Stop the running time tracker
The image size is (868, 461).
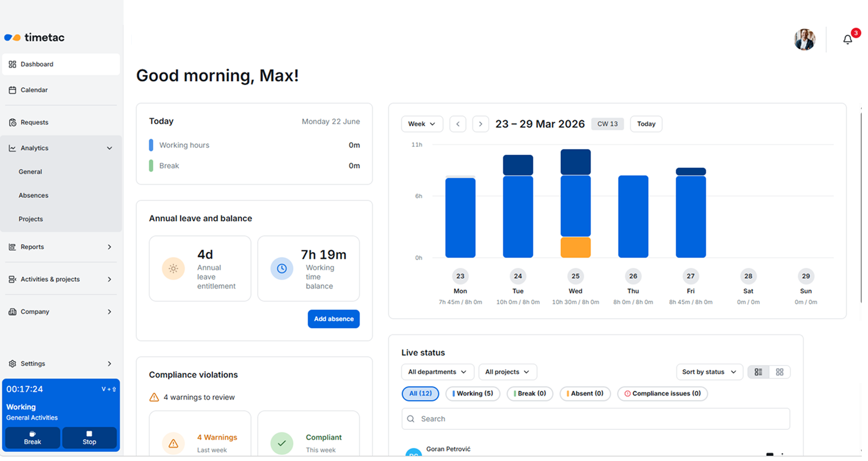89,438
